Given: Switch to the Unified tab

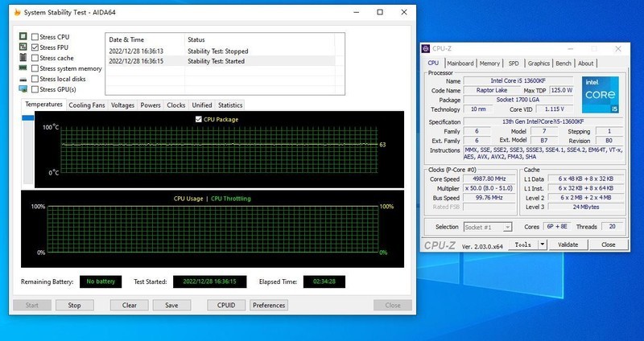Looking at the screenshot, I should coord(202,105).
